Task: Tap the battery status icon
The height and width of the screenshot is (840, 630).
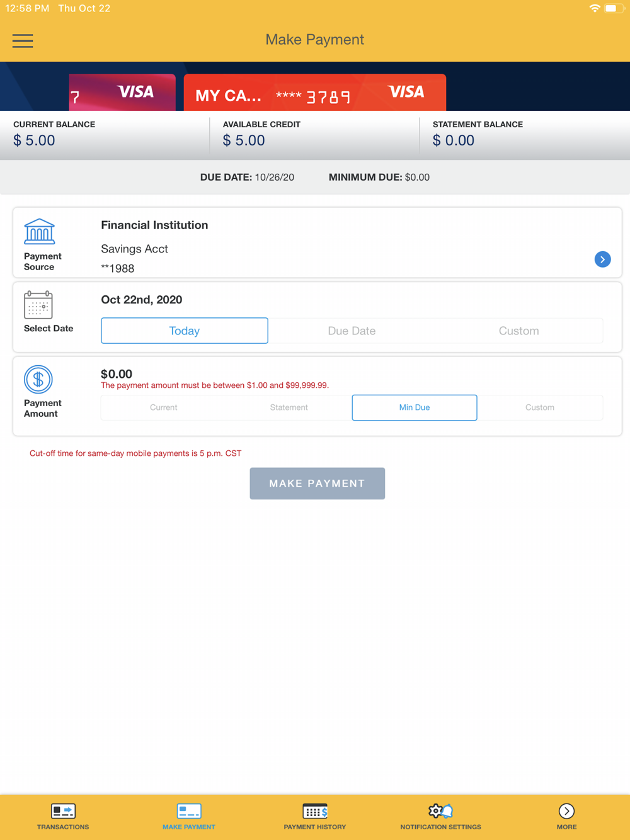Action: tap(614, 8)
